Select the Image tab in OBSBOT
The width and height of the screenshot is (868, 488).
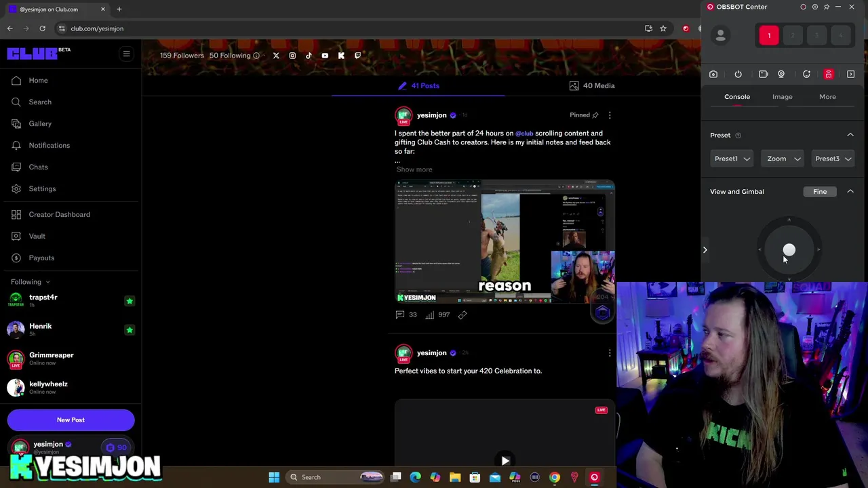[x=782, y=97]
